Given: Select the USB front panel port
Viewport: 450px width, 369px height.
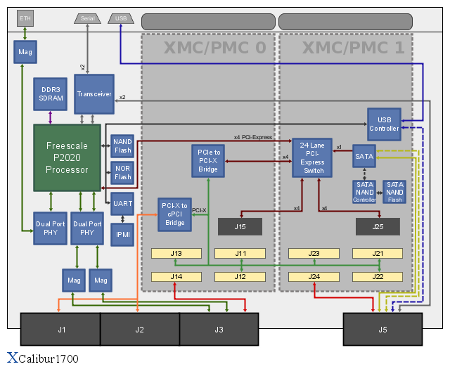Looking at the screenshot, I should [x=121, y=18].
